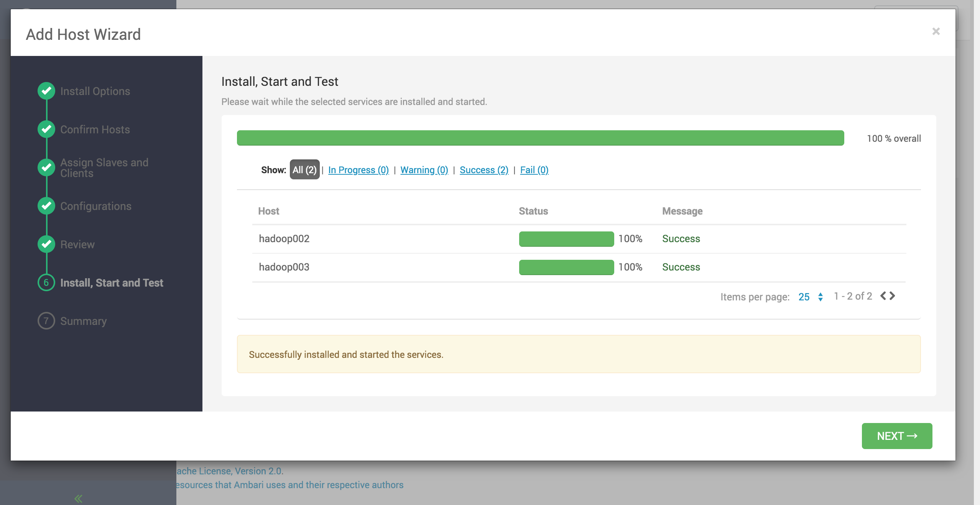Click Assign Slaves and Clients checkmark icon
The image size is (980, 505).
46,167
